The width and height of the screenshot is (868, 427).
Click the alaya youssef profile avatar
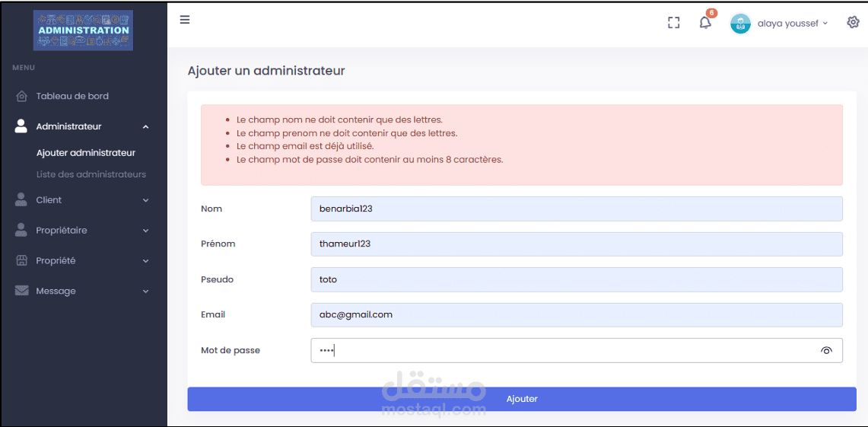[741, 24]
